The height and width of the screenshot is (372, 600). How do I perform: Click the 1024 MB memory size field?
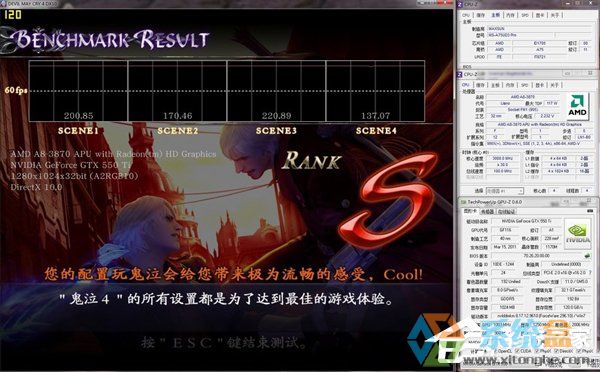pos(507,307)
